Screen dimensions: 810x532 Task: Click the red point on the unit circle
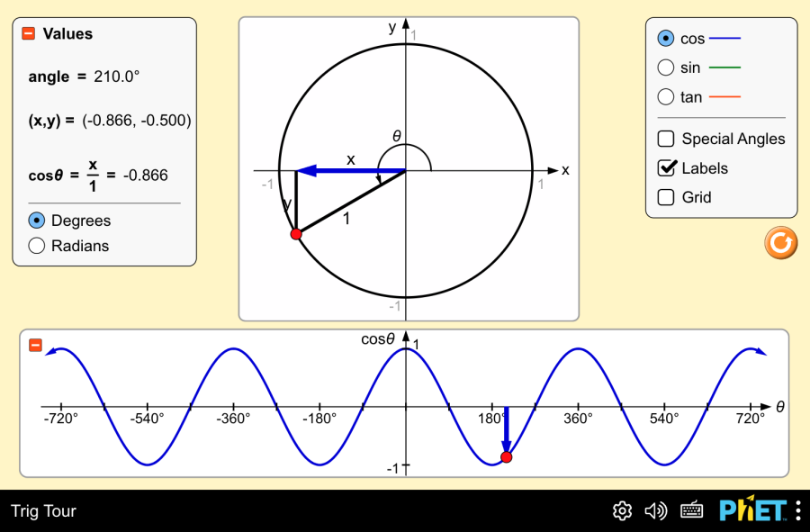pos(297,233)
